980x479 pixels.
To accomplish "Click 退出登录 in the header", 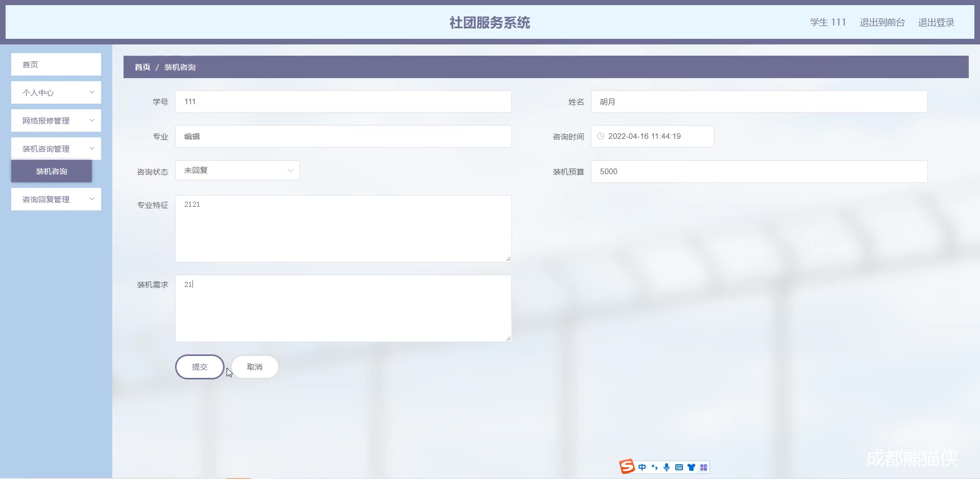I will tap(936, 22).
